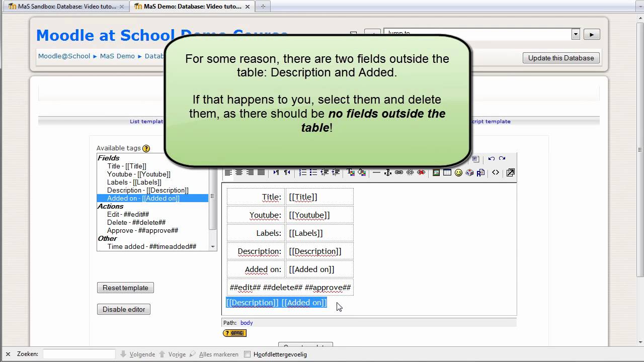The width and height of the screenshot is (644, 362).
Task: Insert a horizontal rule
Action: coord(376,172)
